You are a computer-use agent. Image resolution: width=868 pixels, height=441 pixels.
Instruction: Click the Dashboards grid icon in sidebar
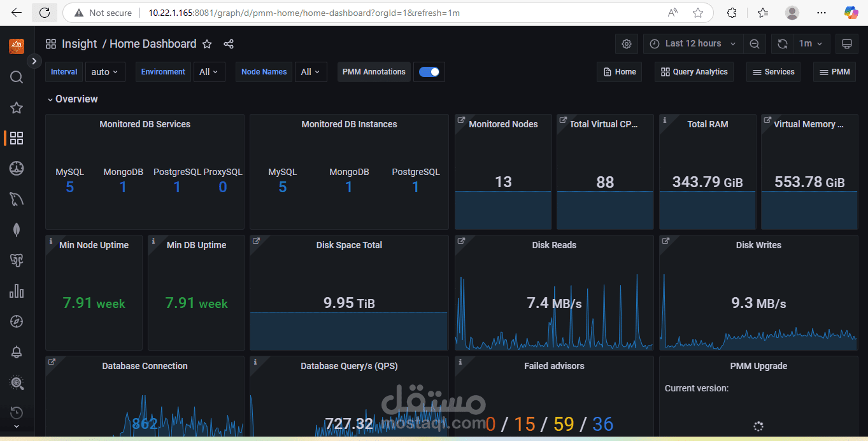click(17, 138)
